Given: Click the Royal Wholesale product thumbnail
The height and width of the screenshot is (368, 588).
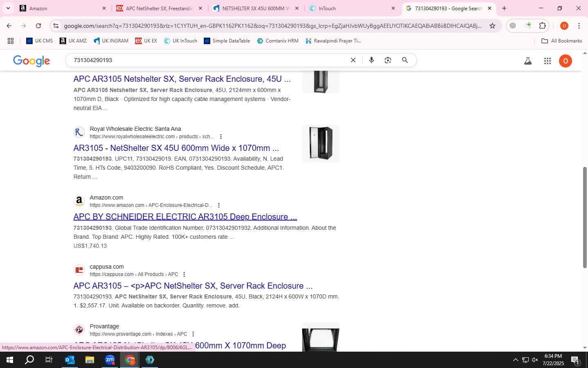Looking at the screenshot, I should pyautogui.click(x=321, y=144).
